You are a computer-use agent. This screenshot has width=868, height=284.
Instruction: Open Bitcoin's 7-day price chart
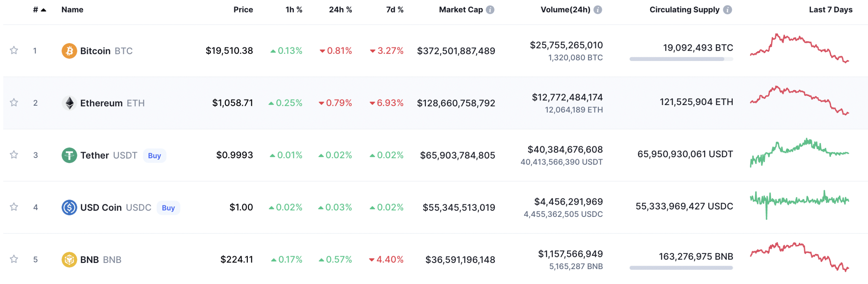click(799, 48)
